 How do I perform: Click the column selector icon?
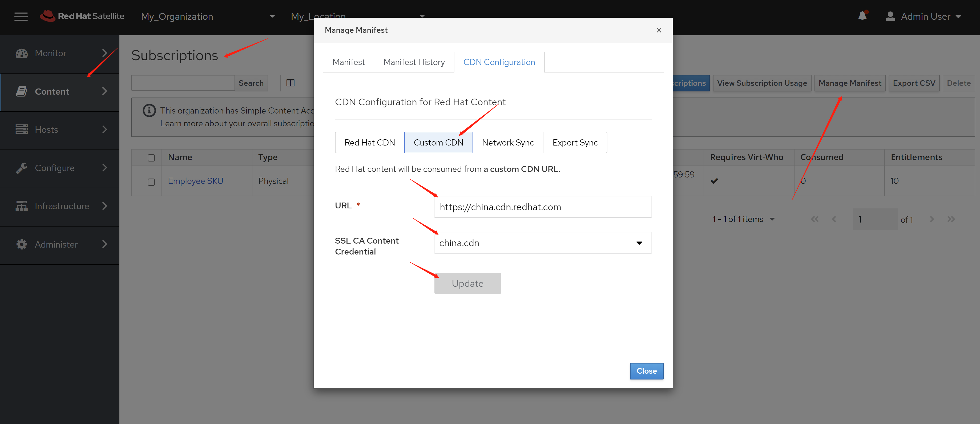point(290,83)
